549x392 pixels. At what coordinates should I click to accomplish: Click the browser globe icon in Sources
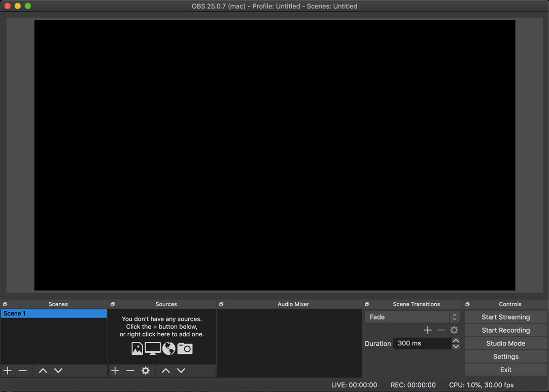click(x=169, y=348)
